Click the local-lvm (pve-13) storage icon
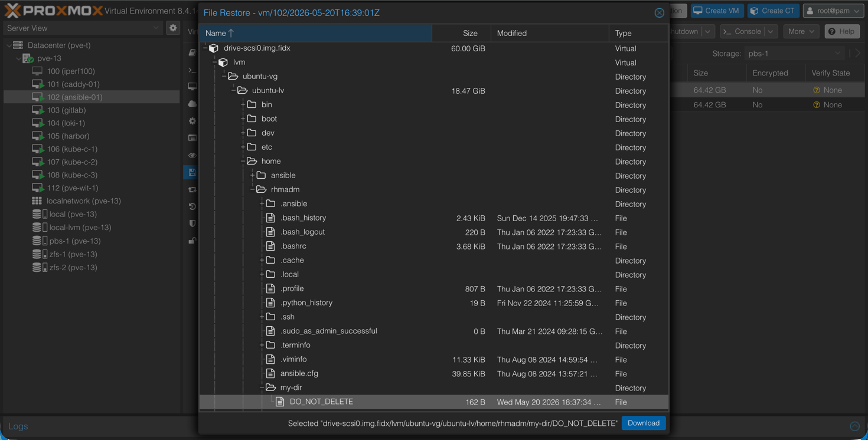Viewport: 868px width, 440px height. coord(39,228)
